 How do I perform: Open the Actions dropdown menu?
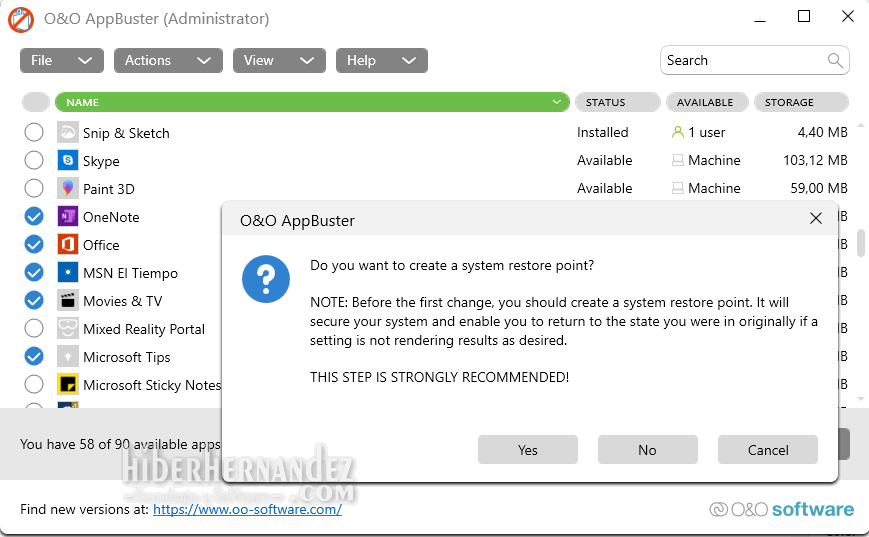tap(168, 60)
